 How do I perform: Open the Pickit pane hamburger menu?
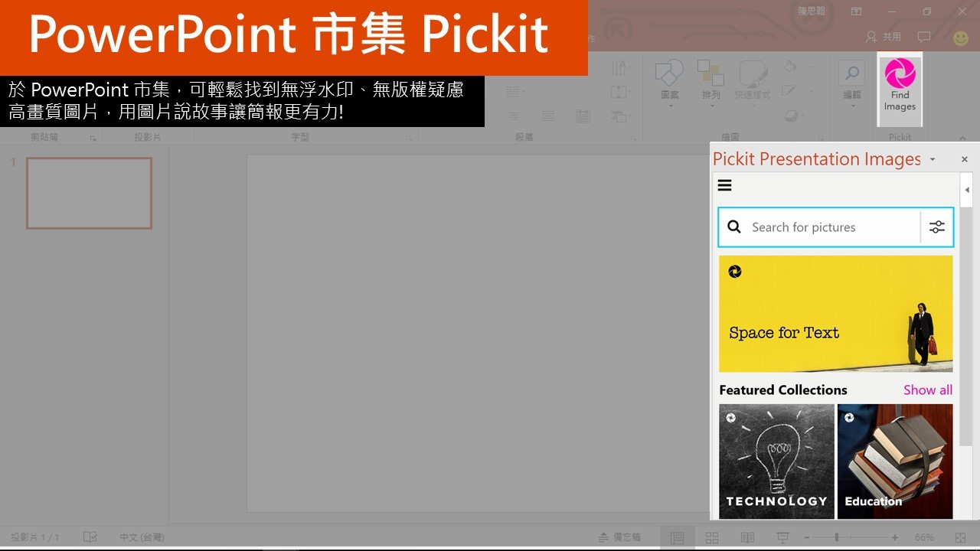724,185
